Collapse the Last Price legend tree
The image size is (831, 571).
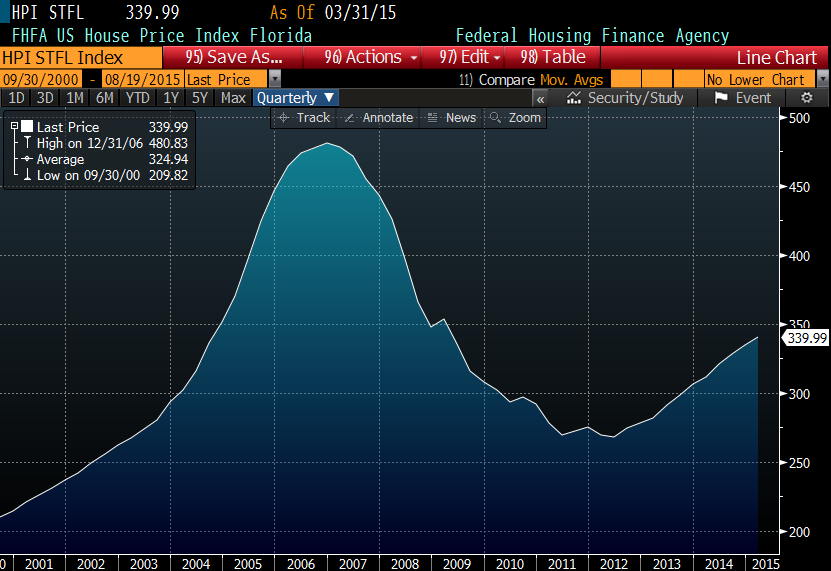pyautogui.click(x=14, y=127)
